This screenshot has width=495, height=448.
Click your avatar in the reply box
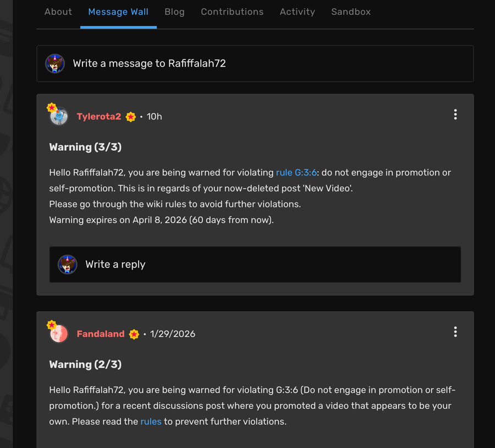click(x=68, y=265)
